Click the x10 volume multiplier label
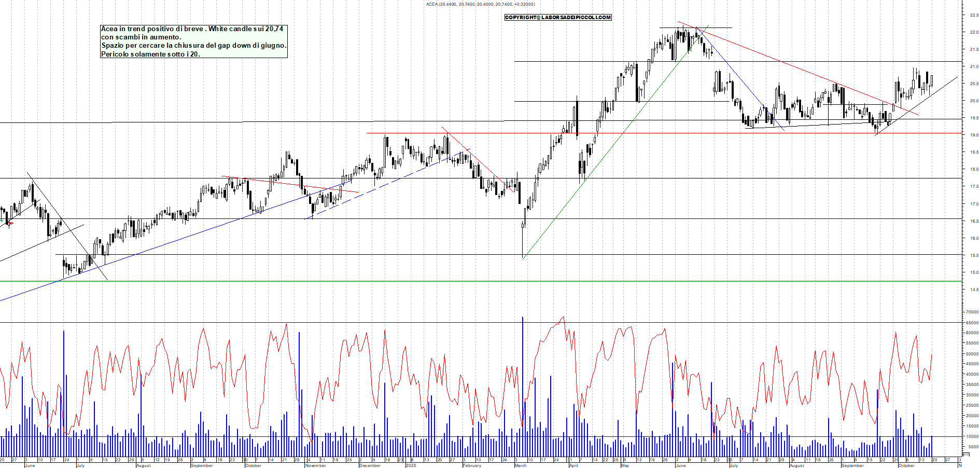 point(965,454)
